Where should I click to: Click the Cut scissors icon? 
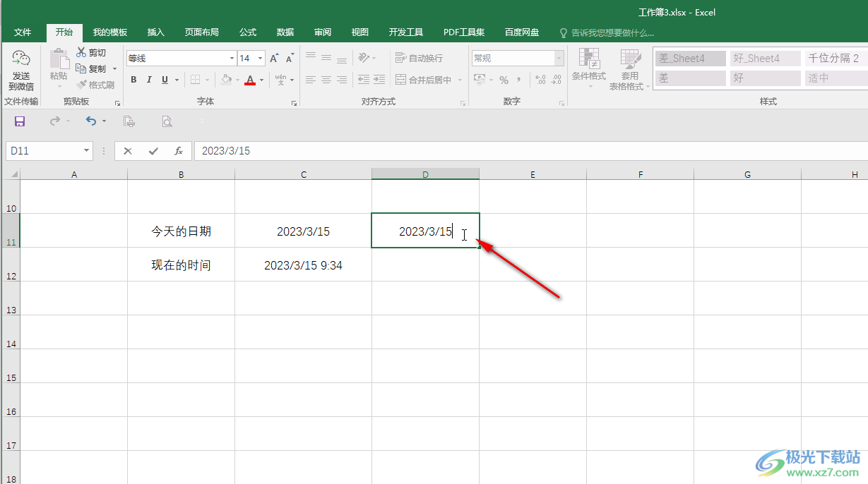[81, 52]
